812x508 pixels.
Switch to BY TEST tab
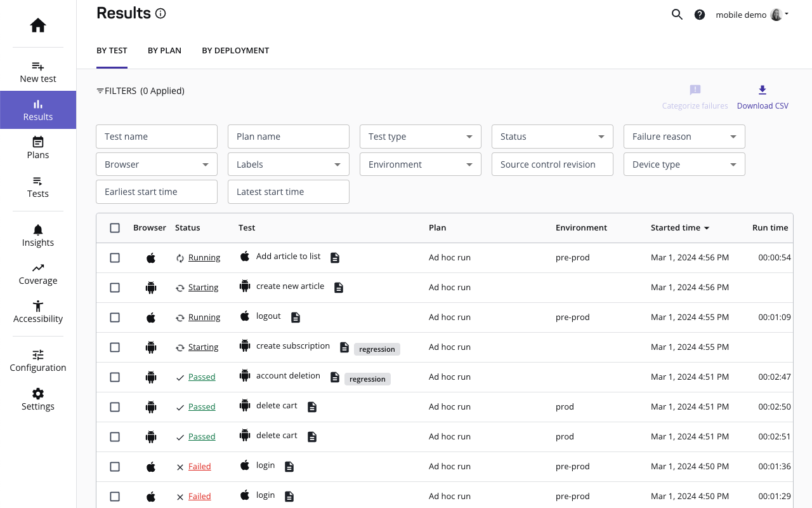pos(112,51)
